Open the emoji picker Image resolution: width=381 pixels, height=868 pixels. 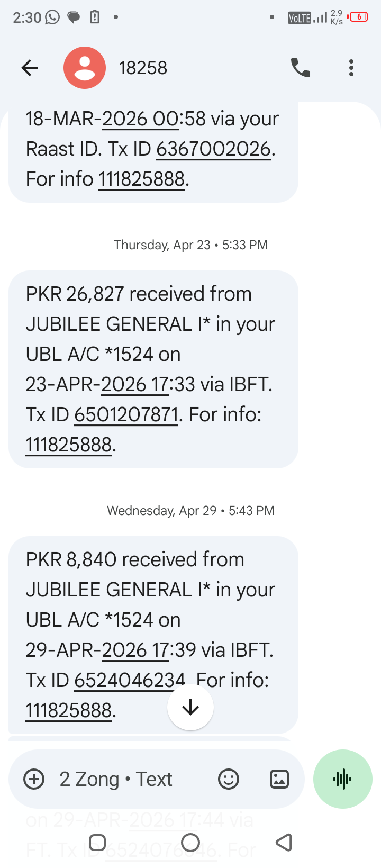229,779
